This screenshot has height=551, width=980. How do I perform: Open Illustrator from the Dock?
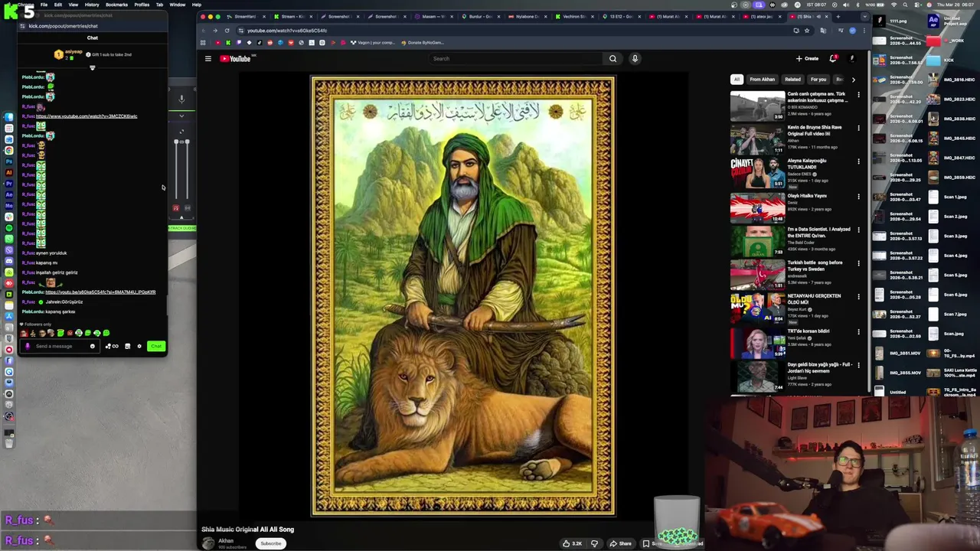(9, 173)
